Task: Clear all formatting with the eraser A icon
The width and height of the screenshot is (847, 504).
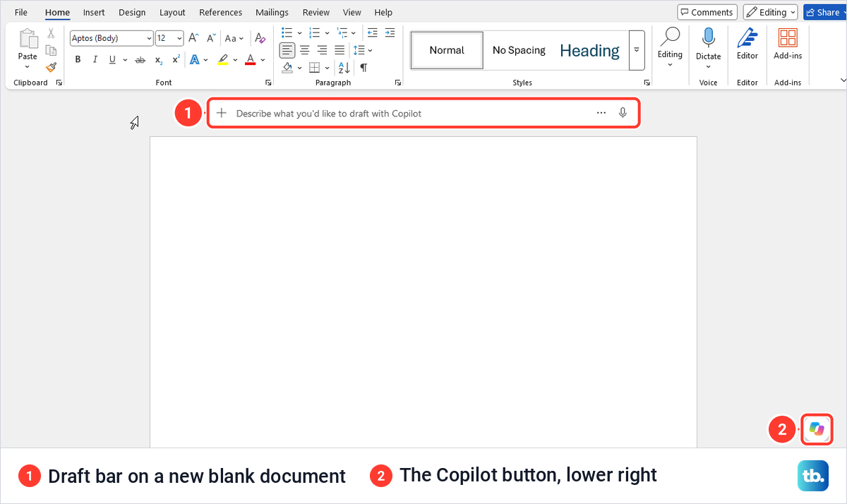Action: (x=260, y=38)
